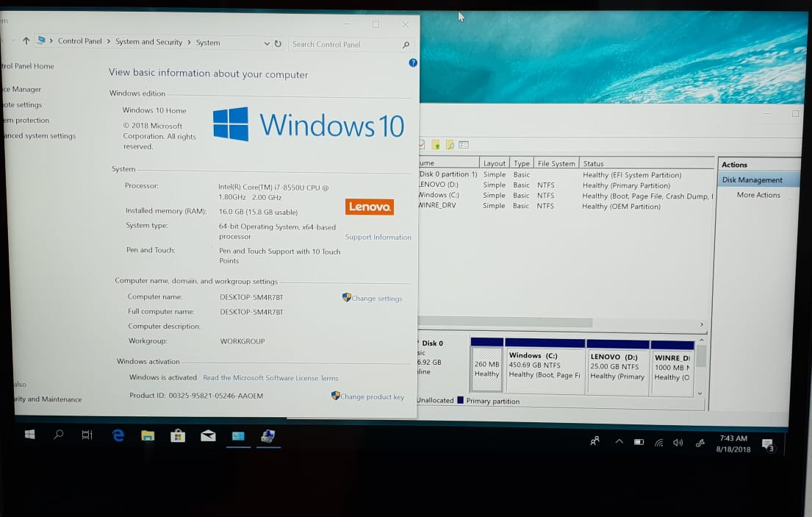Click Control Panel breadcrumb
The height and width of the screenshot is (517, 812).
tap(80, 41)
